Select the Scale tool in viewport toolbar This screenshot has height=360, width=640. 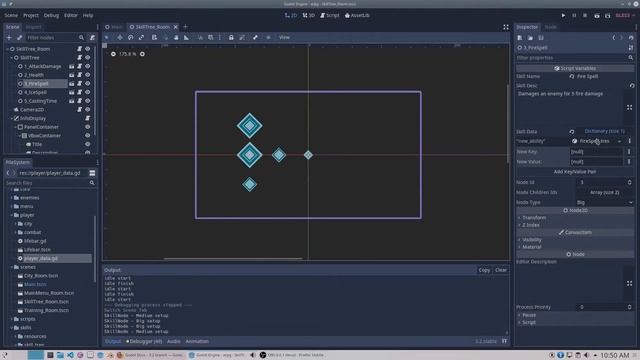tap(141, 38)
